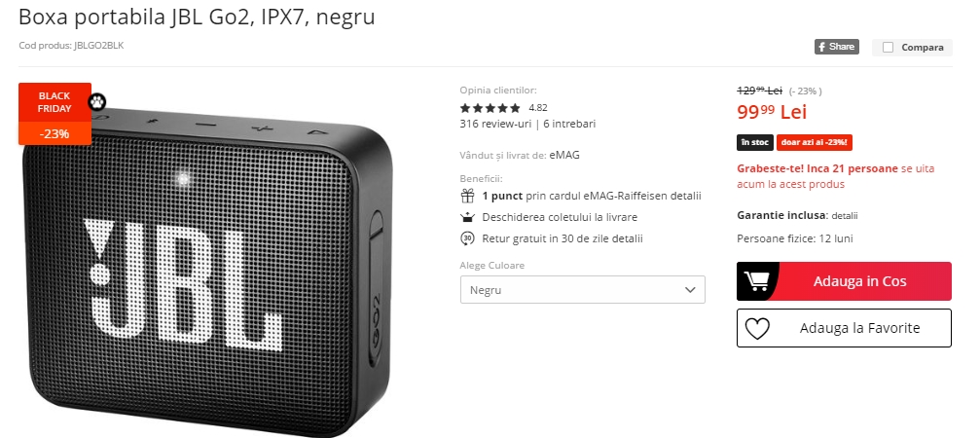
Task: Click the chevron arrow of the color selector
Action: pos(690,290)
